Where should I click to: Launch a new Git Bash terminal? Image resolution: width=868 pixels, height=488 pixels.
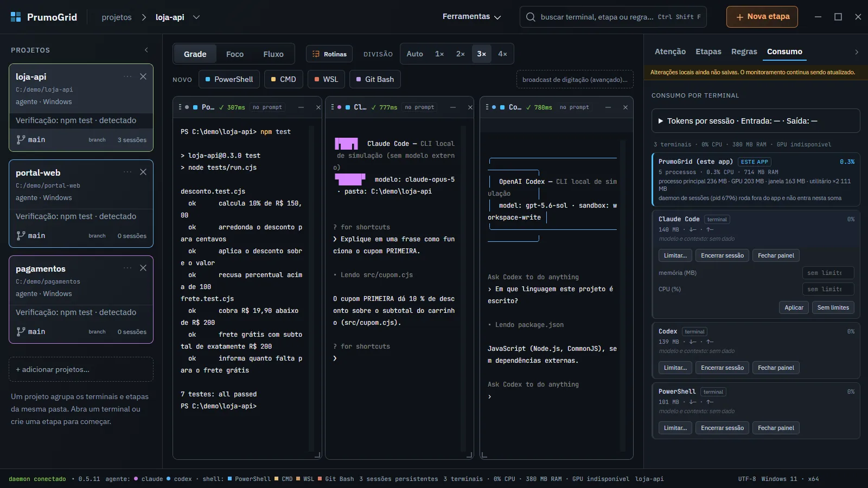coord(375,79)
